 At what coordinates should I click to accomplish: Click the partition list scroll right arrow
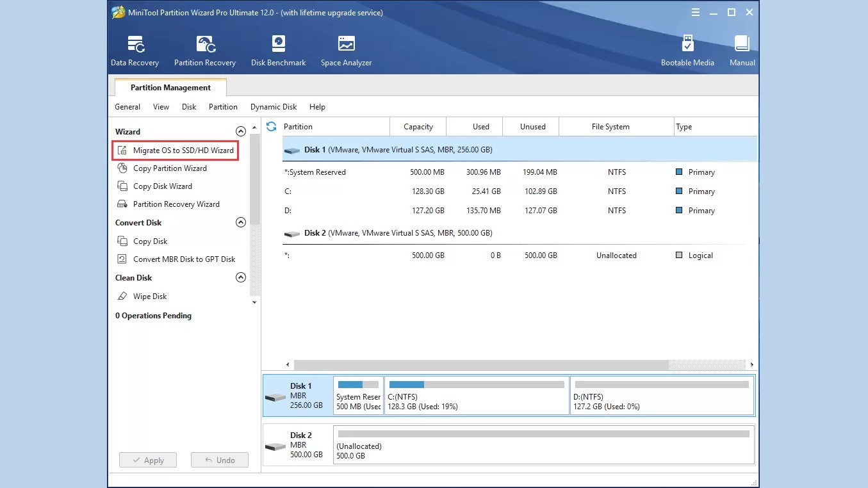click(x=752, y=365)
